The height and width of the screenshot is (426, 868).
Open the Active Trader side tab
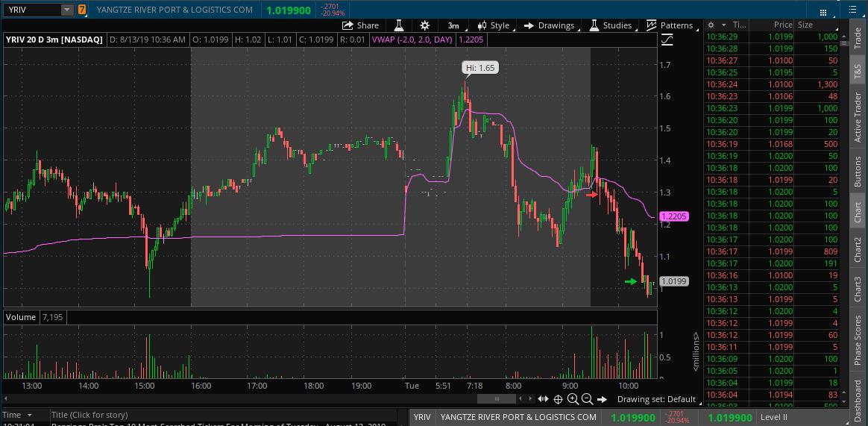[x=858, y=116]
